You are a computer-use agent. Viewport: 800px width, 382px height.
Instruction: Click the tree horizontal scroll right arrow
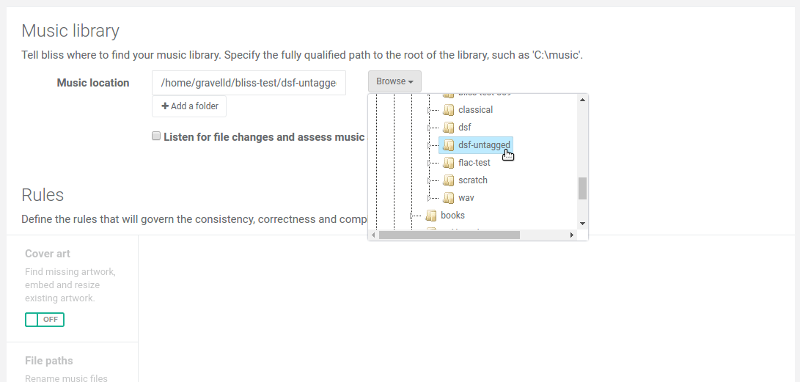click(572, 235)
